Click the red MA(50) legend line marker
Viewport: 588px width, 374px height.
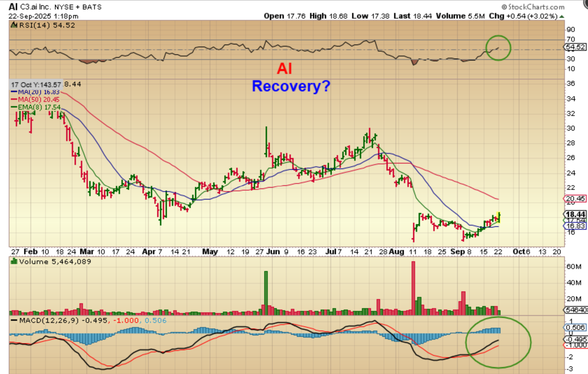point(14,100)
